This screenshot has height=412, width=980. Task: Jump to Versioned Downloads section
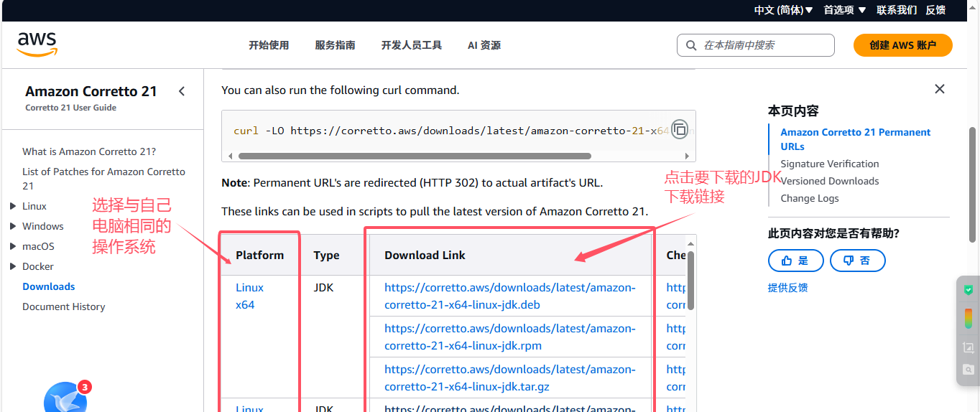pyautogui.click(x=830, y=181)
